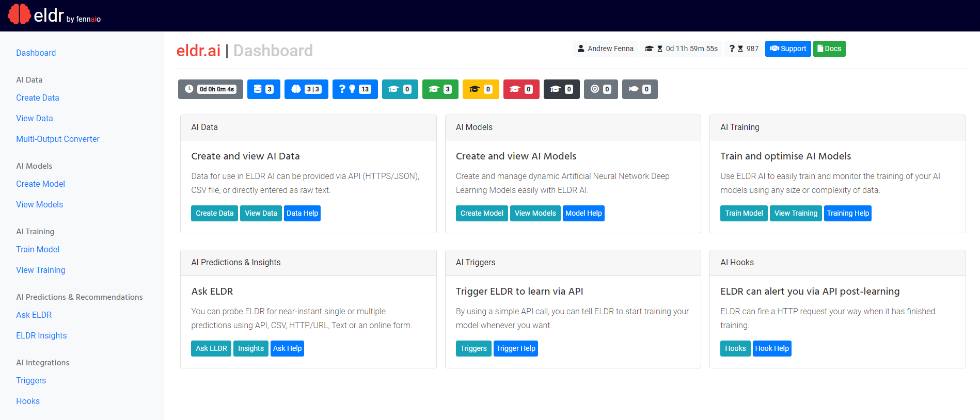Click the question credits badge showing 987
This screenshot has height=420, width=980.
point(744,49)
